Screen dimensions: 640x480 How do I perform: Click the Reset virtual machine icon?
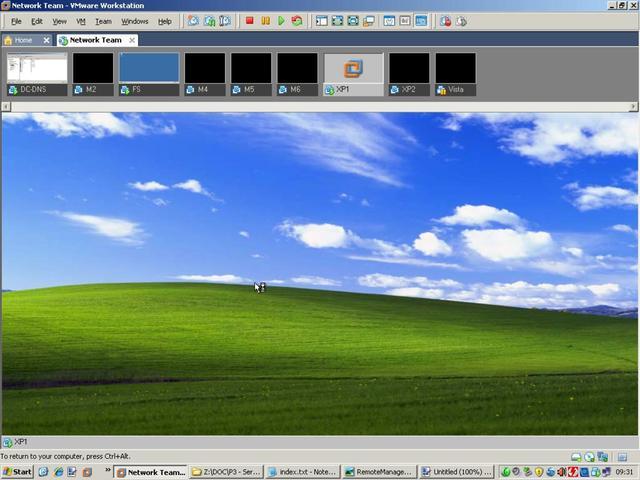point(297,21)
